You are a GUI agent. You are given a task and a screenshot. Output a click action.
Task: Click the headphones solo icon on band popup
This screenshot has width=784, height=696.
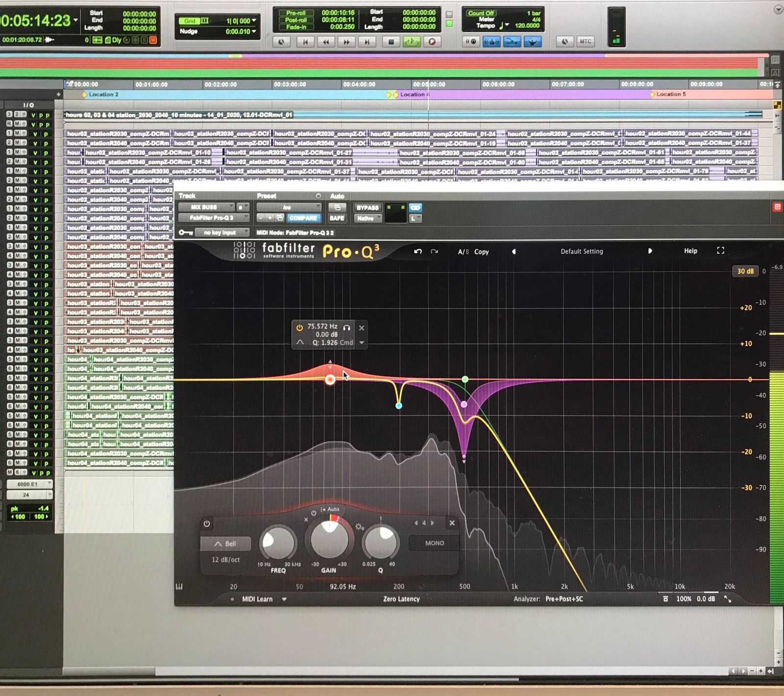coord(347,327)
